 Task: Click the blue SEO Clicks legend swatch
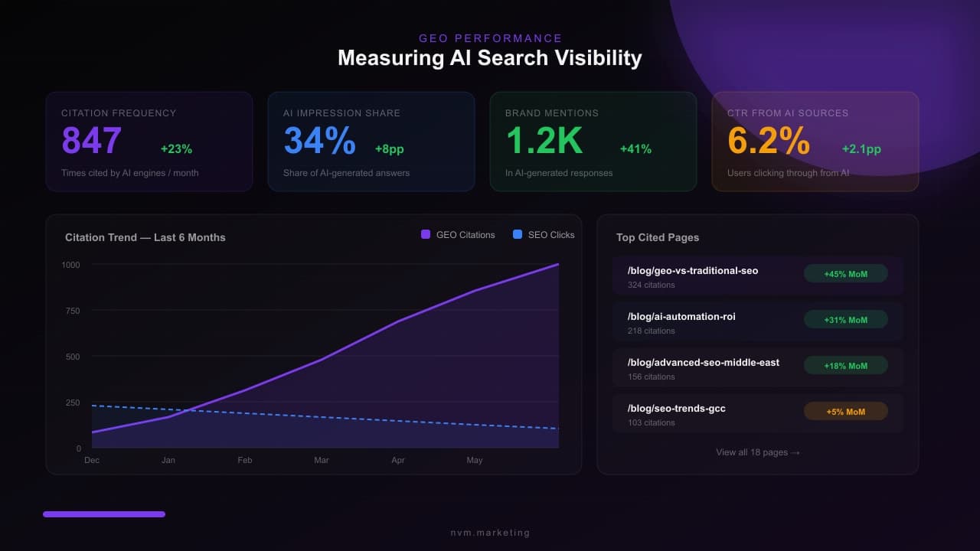pyautogui.click(x=518, y=235)
